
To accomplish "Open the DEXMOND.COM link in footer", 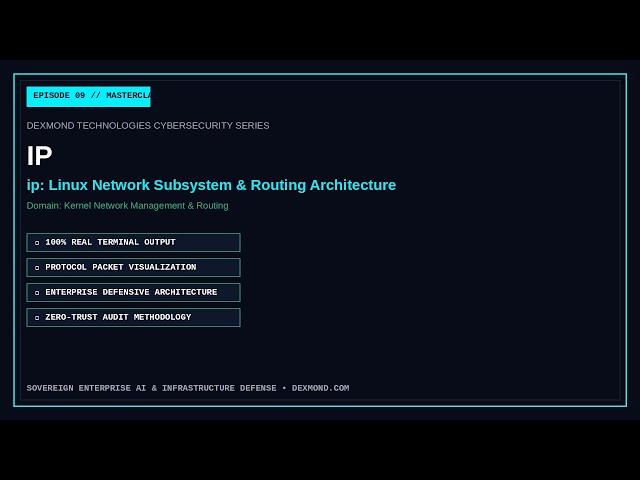I will coord(320,388).
